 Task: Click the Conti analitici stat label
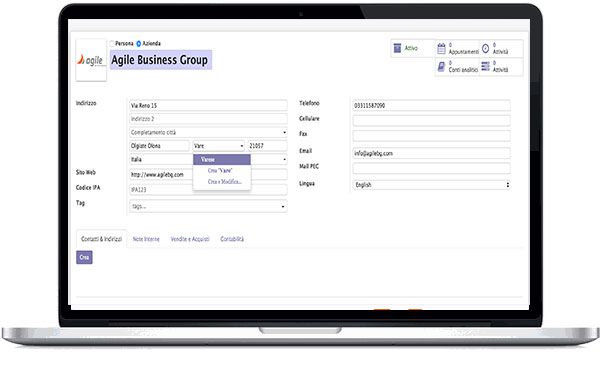click(463, 70)
